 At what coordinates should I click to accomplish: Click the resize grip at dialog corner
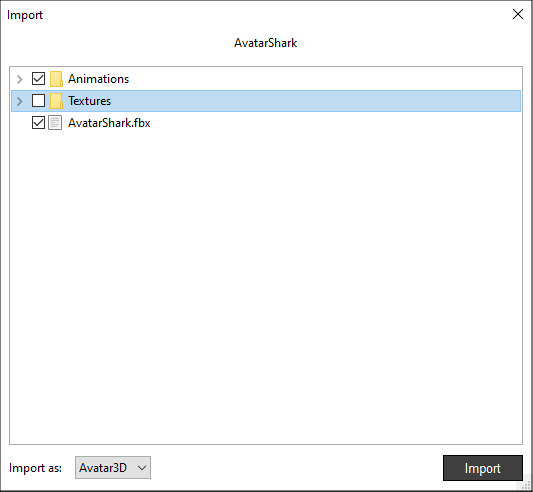526,486
